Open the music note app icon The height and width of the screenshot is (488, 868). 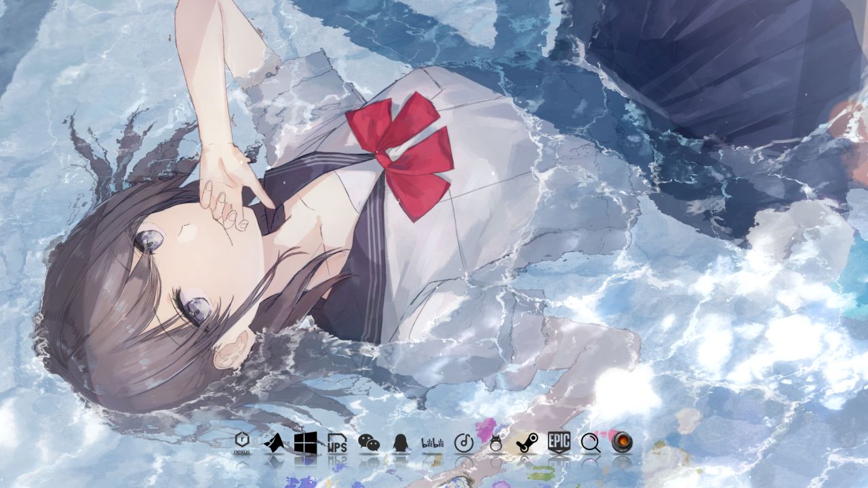tap(464, 443)
